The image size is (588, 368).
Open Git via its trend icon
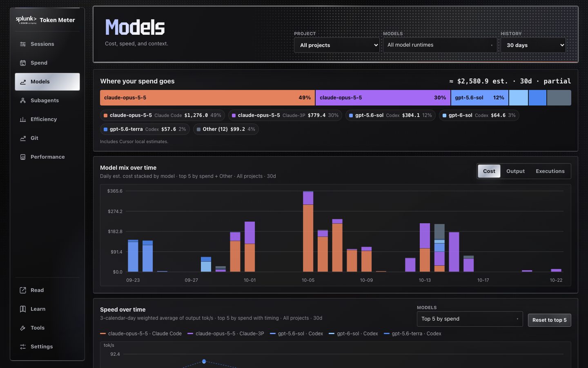pos(23,138)
